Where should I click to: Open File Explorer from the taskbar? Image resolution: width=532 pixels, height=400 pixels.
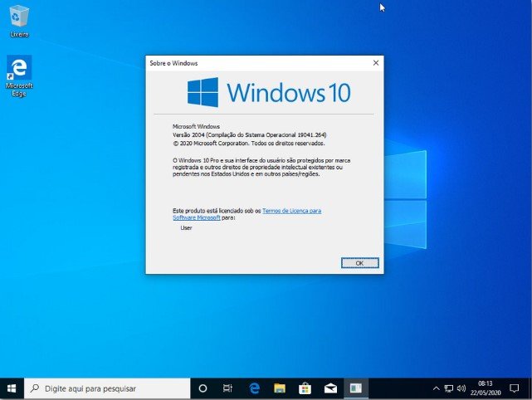tap(280, 388)
